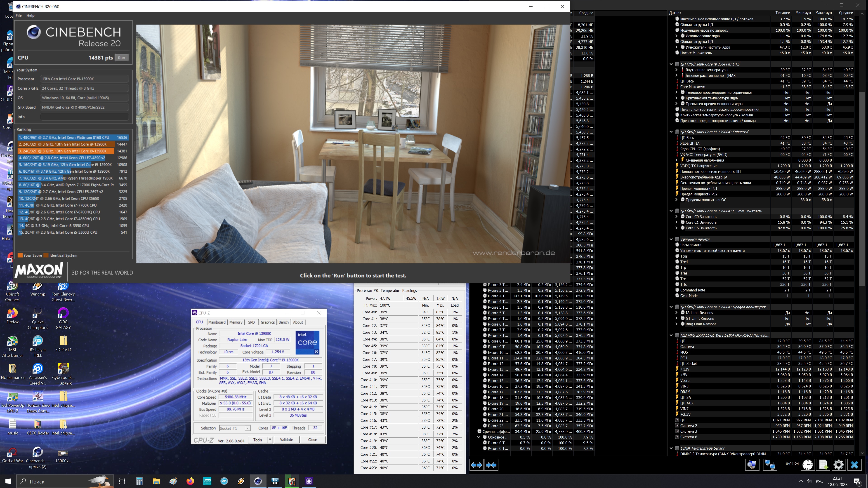Click the Validate button in CPU-Z
The height and width of the screenshot is (488, 868).
286,439
